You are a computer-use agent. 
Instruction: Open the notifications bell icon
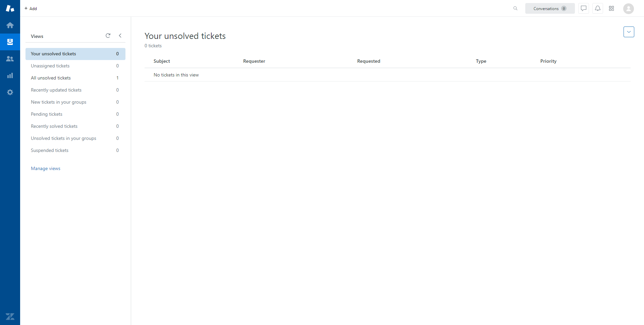pos(598,8)
